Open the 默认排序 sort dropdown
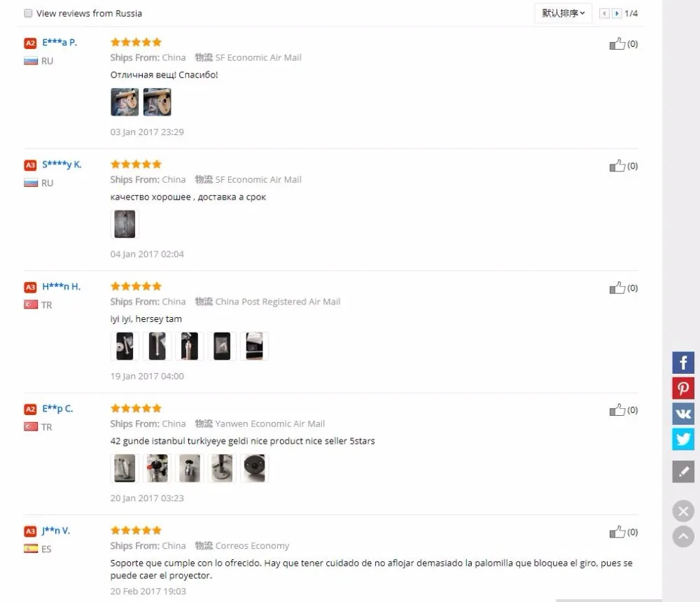This screenshot has height=602, width=700. (x=563, y=13)
